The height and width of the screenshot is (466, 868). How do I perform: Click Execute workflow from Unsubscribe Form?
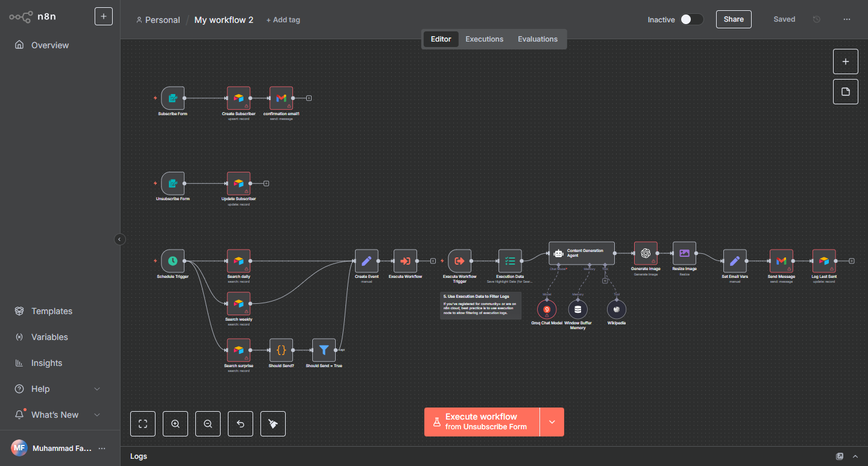tap(482, 422)
